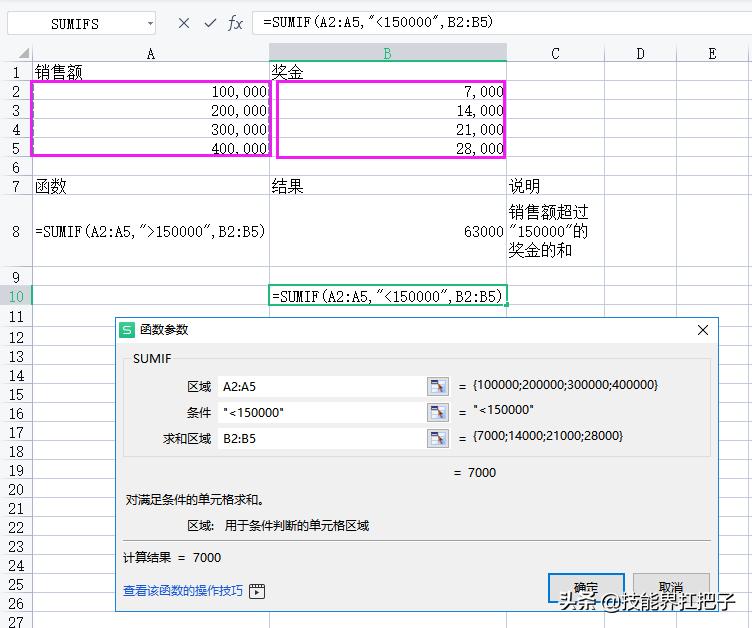Image resolution: width=752 pixels, height=628 pixels.
Task: Select column C header
Action: point(555,53)
